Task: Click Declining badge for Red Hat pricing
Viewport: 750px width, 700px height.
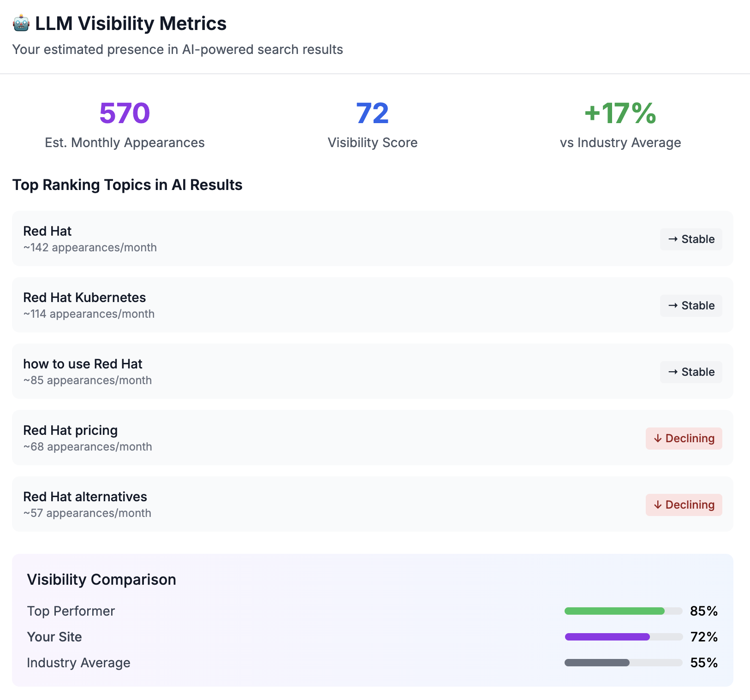Action: point(684,439)
